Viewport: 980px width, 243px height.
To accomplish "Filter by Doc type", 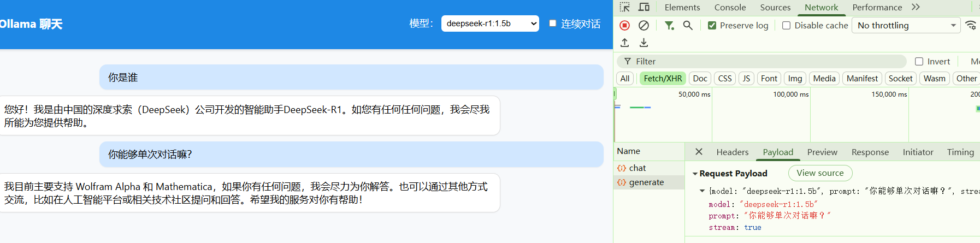I will [x=700, y=79].
